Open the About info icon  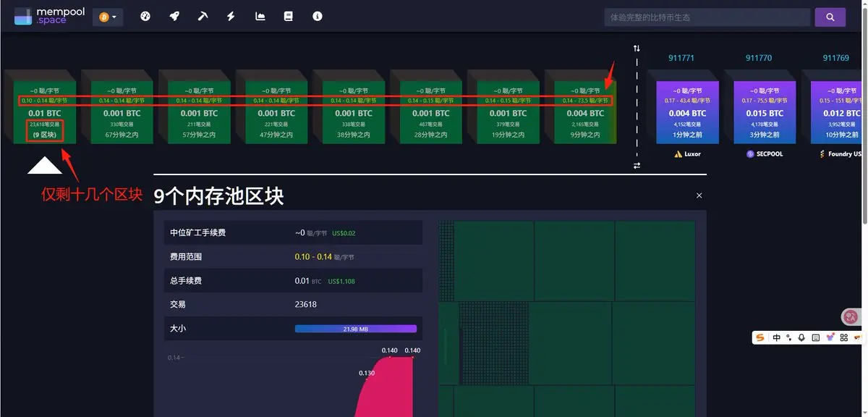click(317, 16)
